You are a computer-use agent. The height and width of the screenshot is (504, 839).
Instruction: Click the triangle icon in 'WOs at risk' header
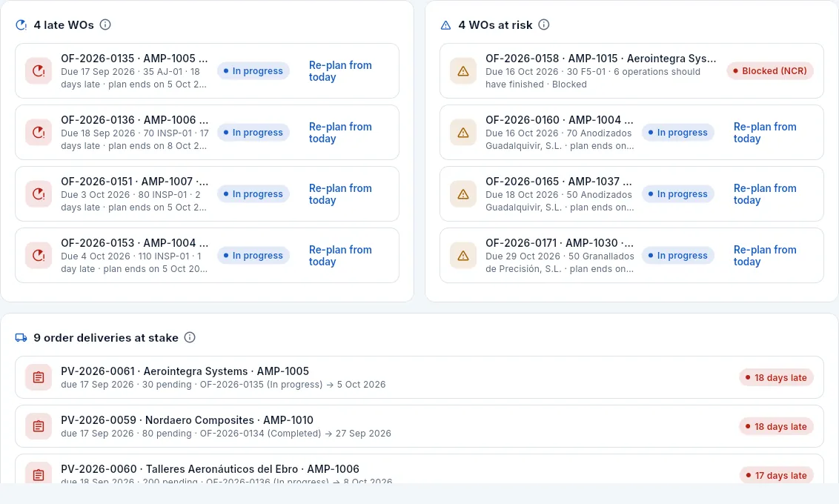(x=445, y=25)
